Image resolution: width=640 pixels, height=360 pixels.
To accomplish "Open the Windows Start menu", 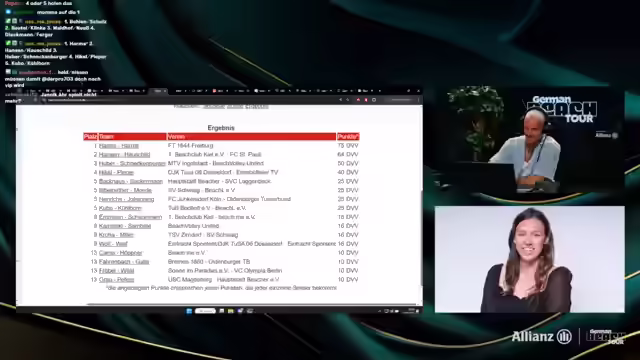I will coord(189,311).
